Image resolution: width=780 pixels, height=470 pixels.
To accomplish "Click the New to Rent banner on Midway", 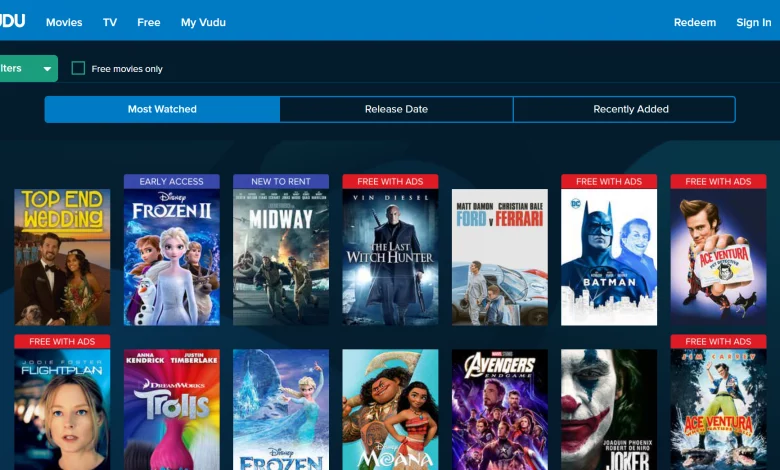I will (x=281, y=182).
